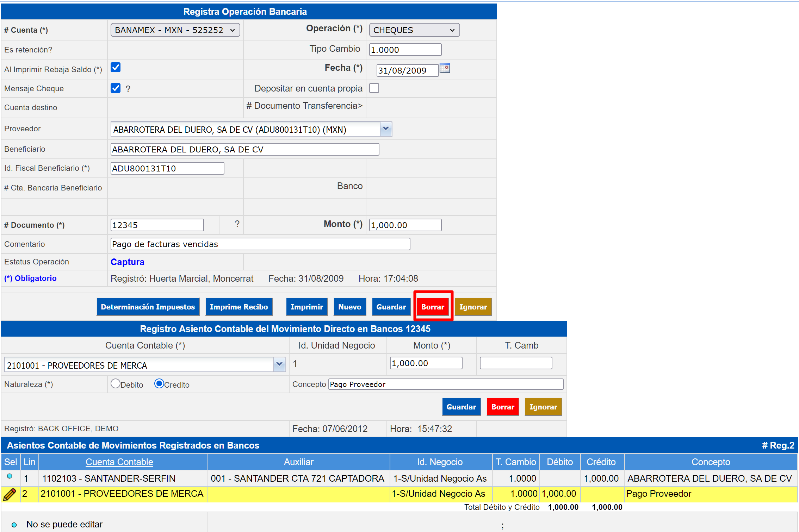
Task: Open the # Cuenta BANAMEX dropdown
Action: (175, 30)
